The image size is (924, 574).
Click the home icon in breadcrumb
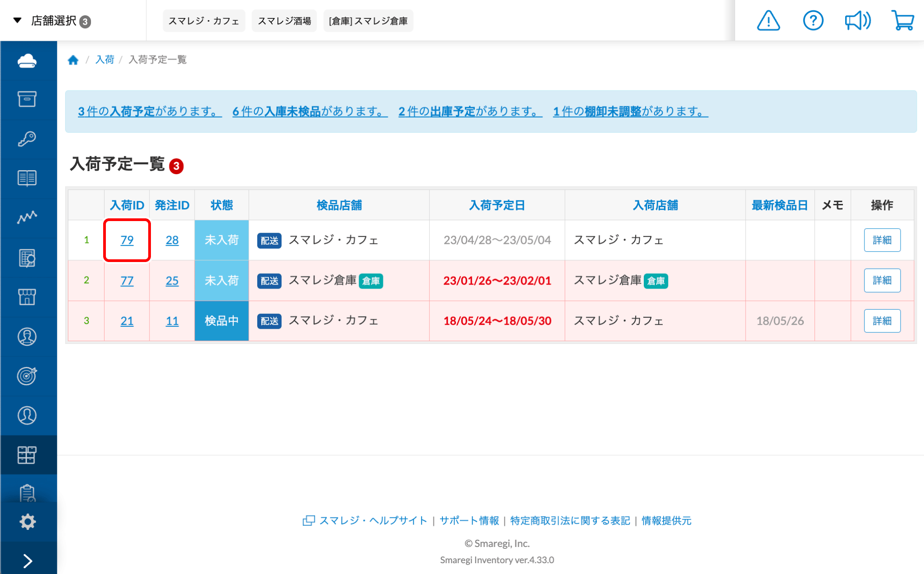click(x=73, y=60)
